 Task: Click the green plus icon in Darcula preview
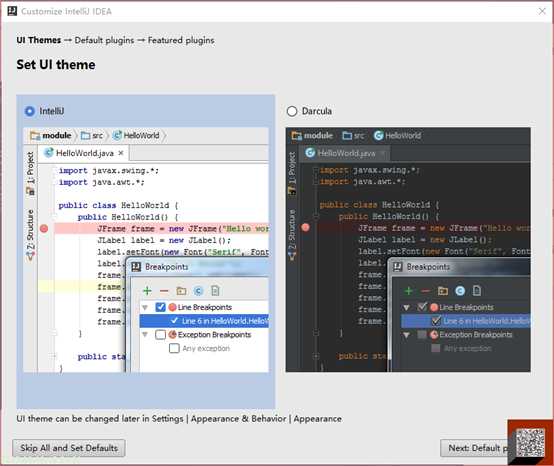click(409, 291)
